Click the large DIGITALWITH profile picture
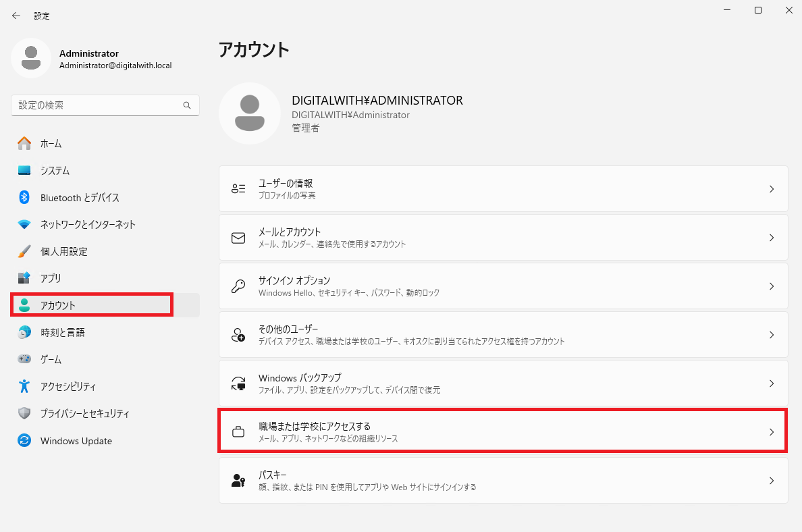Image resolution: width=802 pixels, height=532 pixels. point(250,113)
